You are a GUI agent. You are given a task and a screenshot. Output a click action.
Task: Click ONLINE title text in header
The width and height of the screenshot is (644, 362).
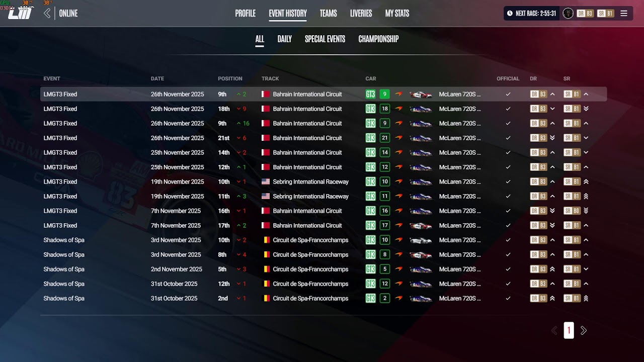point(68,14)
